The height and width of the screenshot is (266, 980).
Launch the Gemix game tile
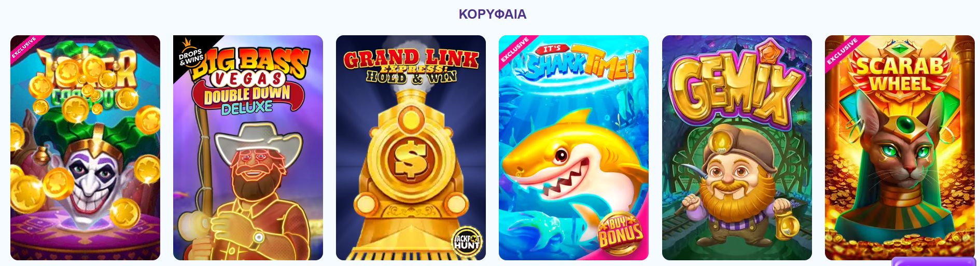point(737,148)
